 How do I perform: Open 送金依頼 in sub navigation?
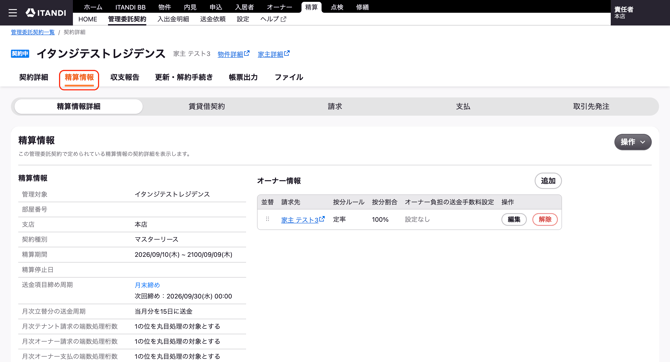point(213,19)
